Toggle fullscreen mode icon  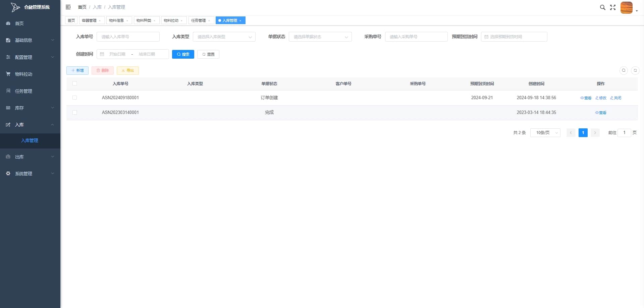pos(613,7)
